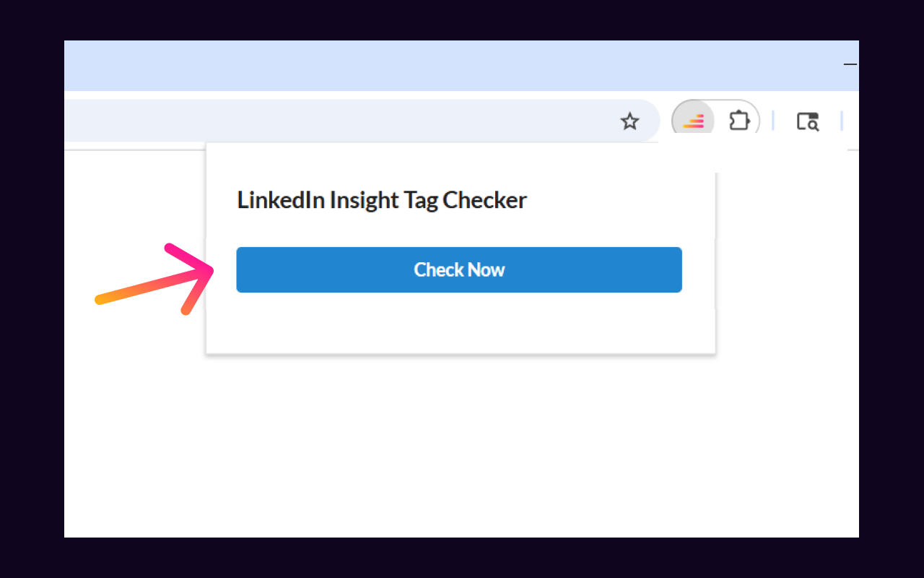924x578 pixels.
Task: Open Chrome's extensions management via puzzle icon
Action: point(739,121)
